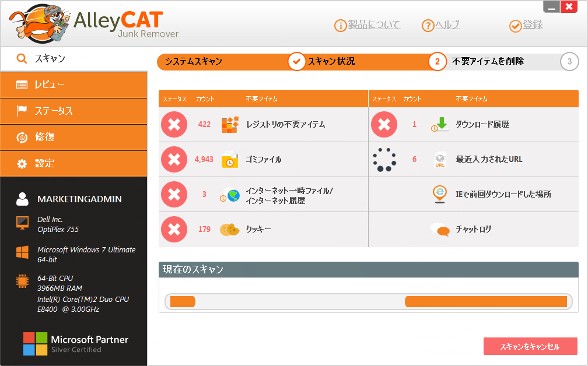Open the 登録 link
The height and width of the screenshot is (366, 588).
click(x=533, y=24)
